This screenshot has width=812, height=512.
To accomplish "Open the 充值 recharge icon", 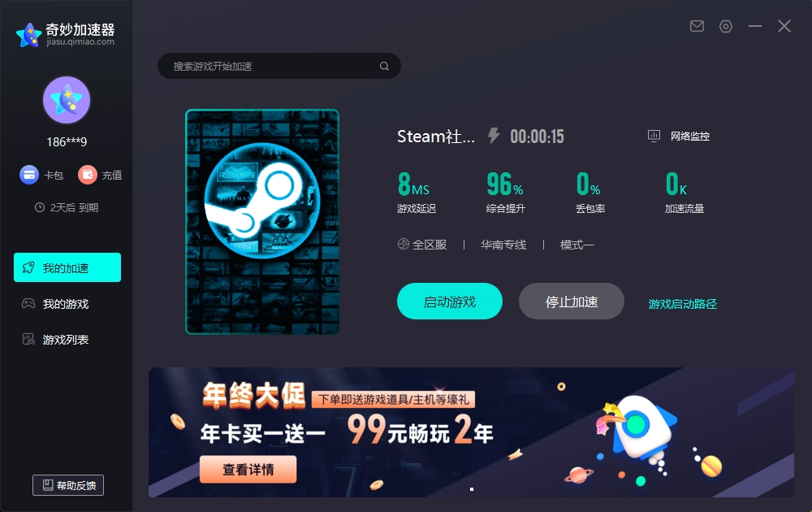I will click(88, 175).
